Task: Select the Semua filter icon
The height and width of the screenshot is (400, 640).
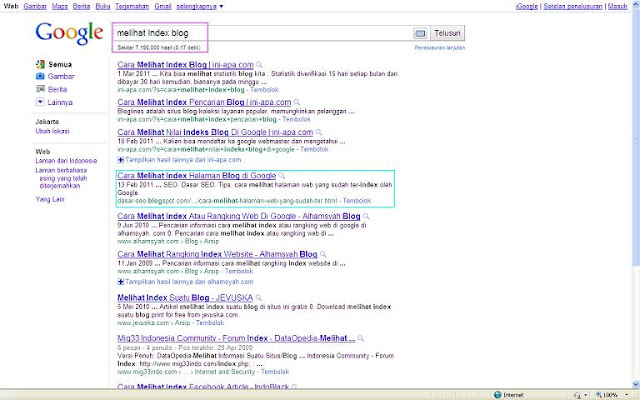Action: pyautogui.click(x=40, y=64)
